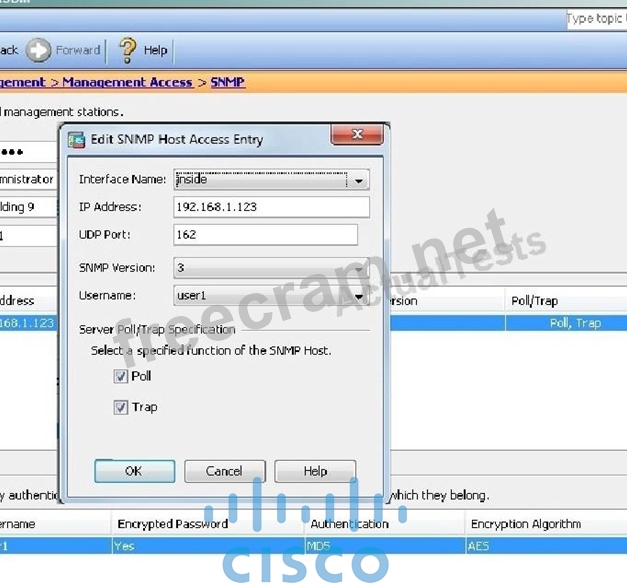627x585 pixels.
Task: Open Help using the question mark icon
Action: (x=127, y=50)
